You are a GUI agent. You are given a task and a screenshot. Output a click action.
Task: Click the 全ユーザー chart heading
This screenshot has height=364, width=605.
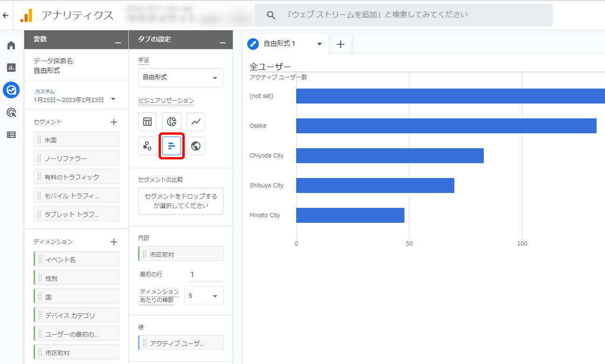(x=271, y=67)
